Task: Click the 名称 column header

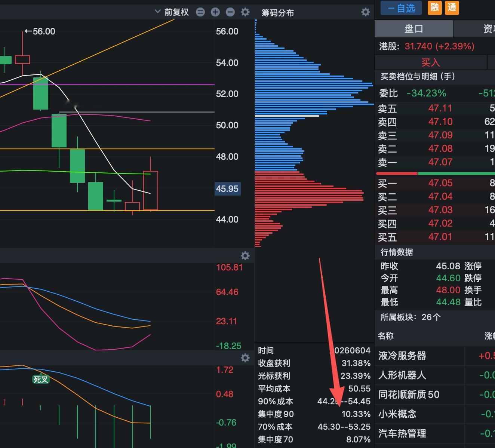Action: click(385, 336)
